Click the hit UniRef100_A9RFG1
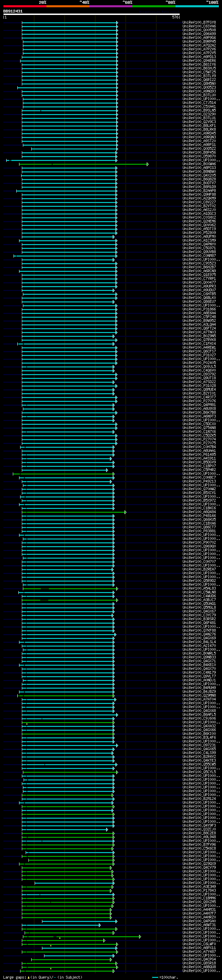This screenshot has width=222, height=980. coord(199,145)
